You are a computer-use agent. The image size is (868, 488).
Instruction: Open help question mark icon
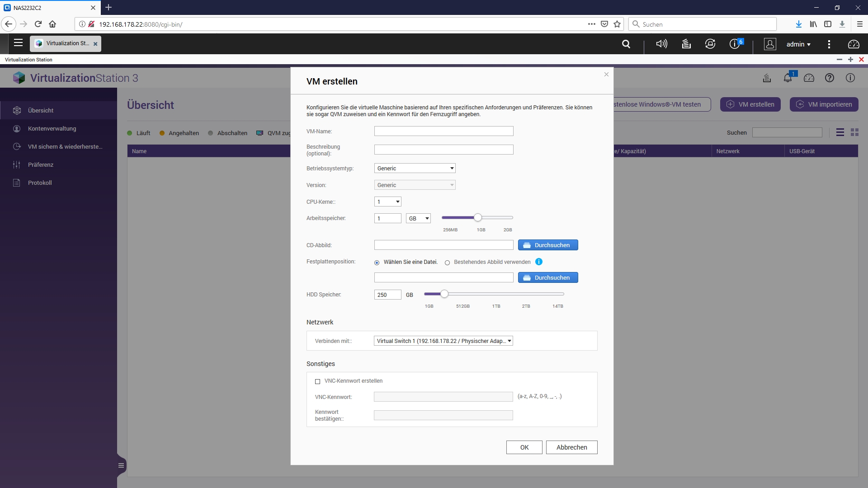click(830, 78)
